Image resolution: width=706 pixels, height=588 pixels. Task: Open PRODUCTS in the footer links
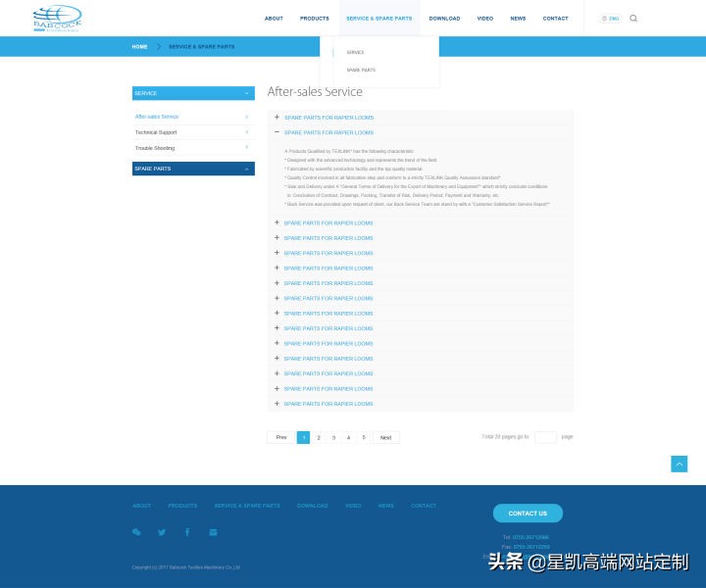(x=182, y=506)
